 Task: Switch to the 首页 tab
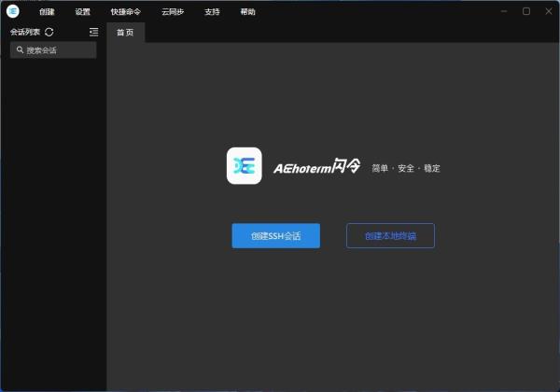126,33
